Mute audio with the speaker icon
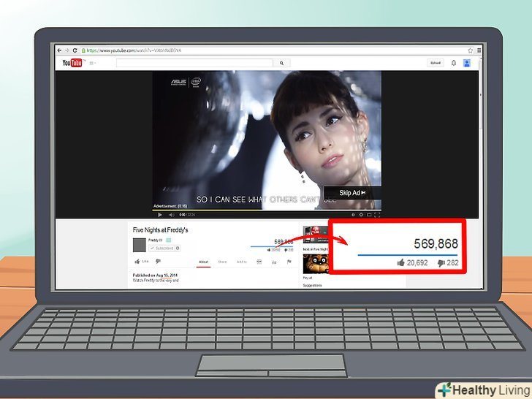This screenshot has width=532, height=399. pos(171,215)
